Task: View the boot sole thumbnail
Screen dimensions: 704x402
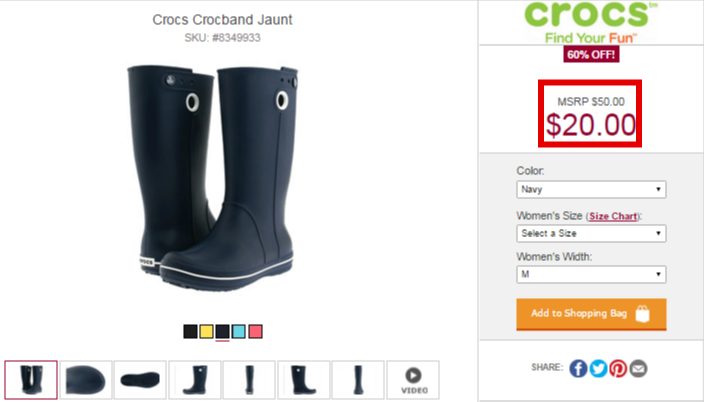Action: pos(140,380)
